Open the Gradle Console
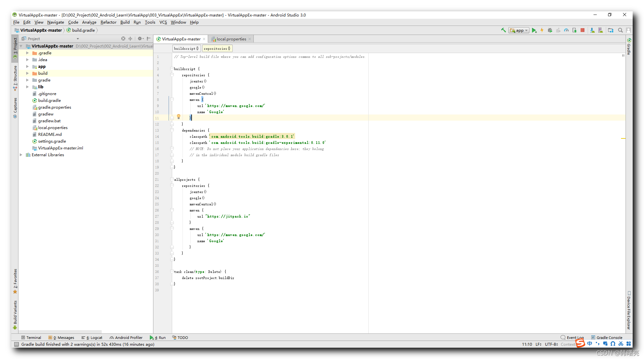 [x=607, y=337]
